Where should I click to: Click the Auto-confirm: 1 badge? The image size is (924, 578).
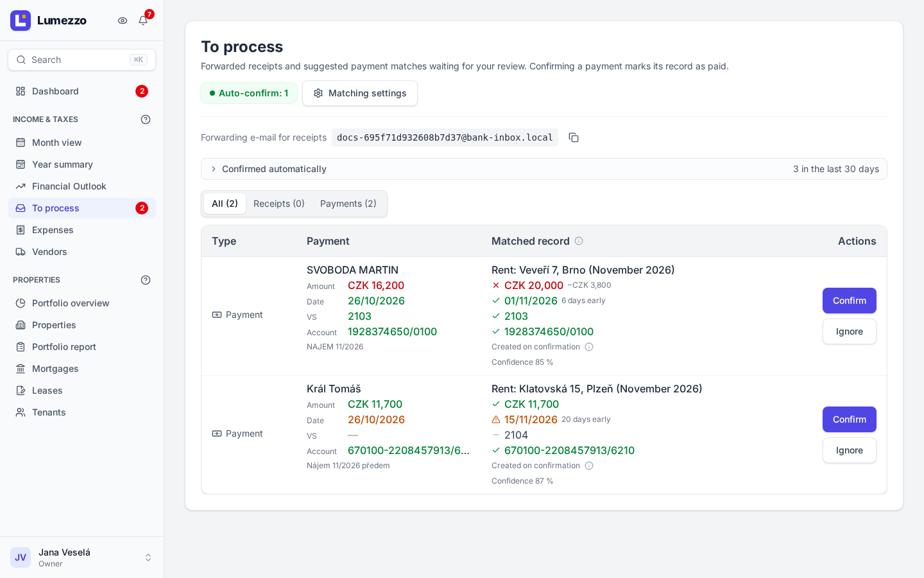(x=249, y=93)
